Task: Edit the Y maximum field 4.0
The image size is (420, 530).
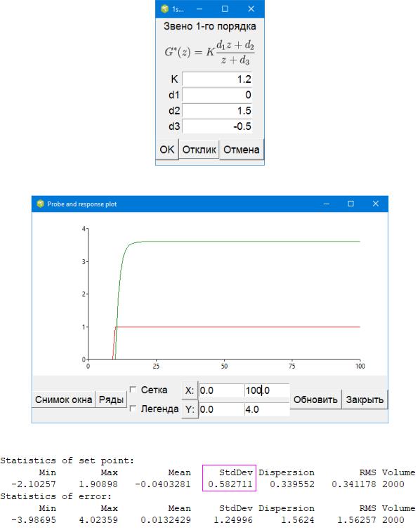Action: point(267,409)
